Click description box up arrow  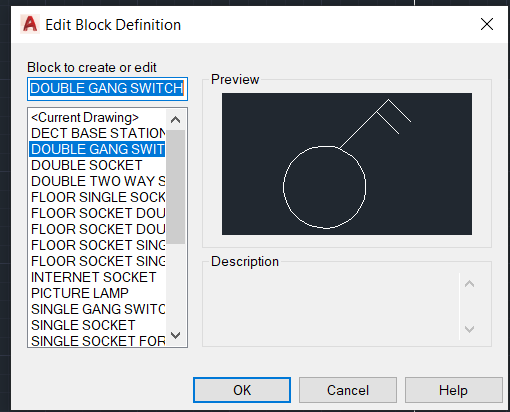pos(469,284)
